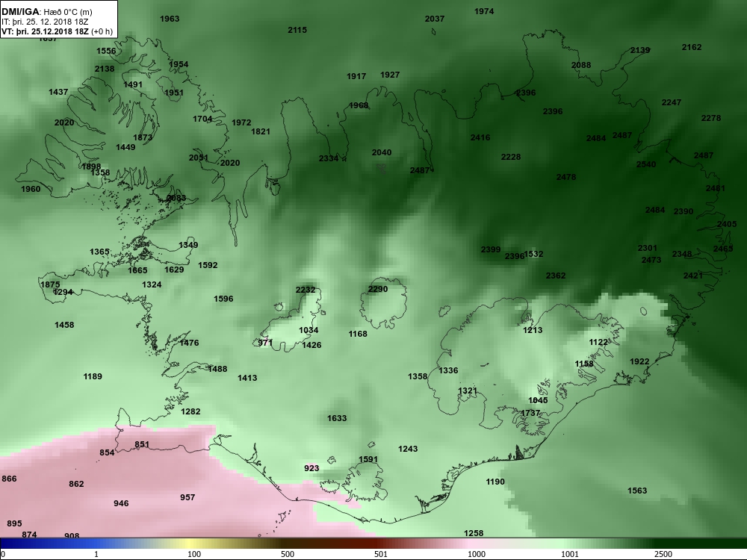Click the 1437 value off the west coast
This screenshot has width=747, height=560.
tap(58, 92)
